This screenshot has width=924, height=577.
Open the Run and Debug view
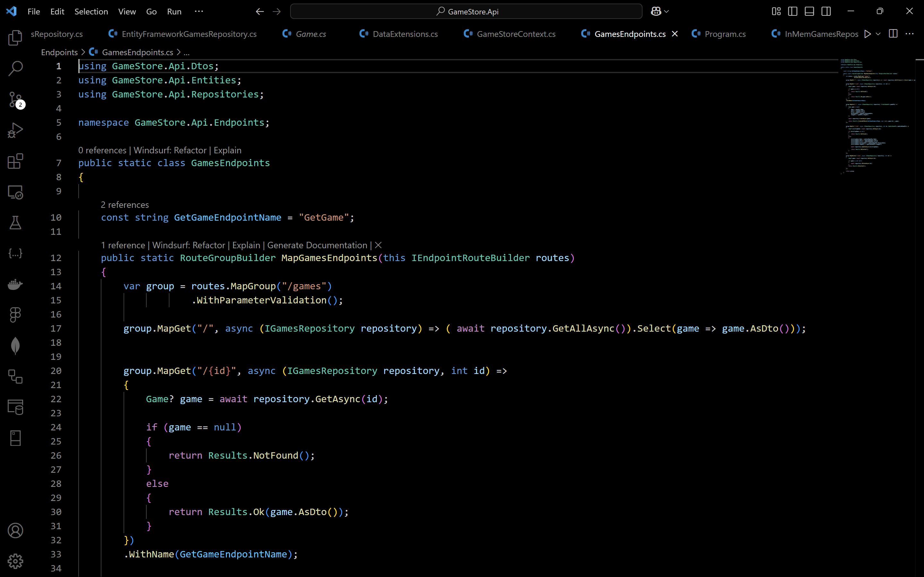(x=15, y=130)
